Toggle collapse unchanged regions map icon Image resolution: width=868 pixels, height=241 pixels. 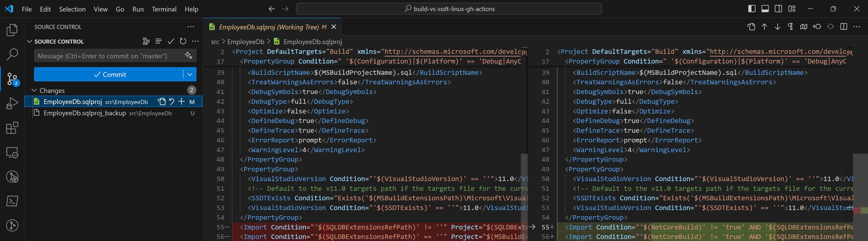pyautogui.click(x=804, y=27)
